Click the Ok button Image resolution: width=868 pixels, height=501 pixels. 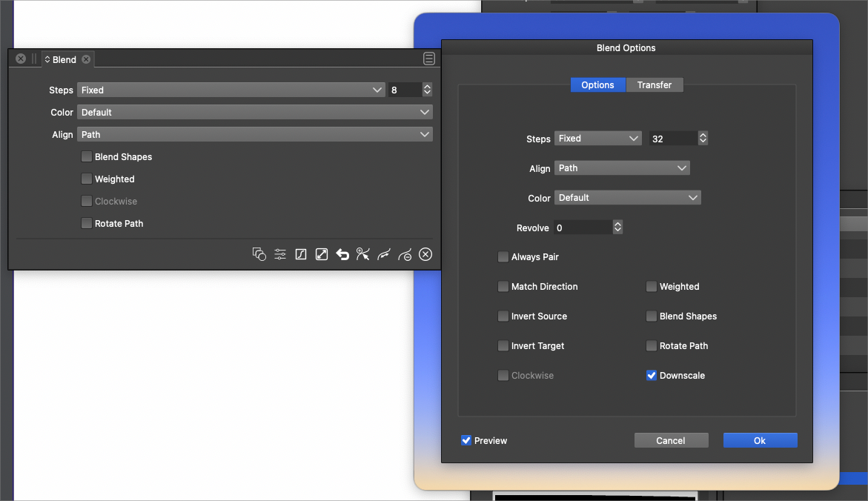pos(760,440)
